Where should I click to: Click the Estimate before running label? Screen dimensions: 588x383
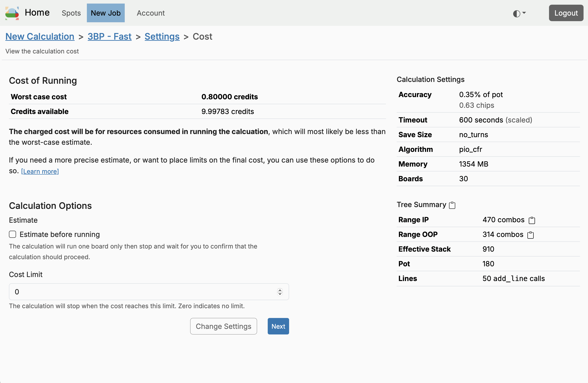(59, 234)
